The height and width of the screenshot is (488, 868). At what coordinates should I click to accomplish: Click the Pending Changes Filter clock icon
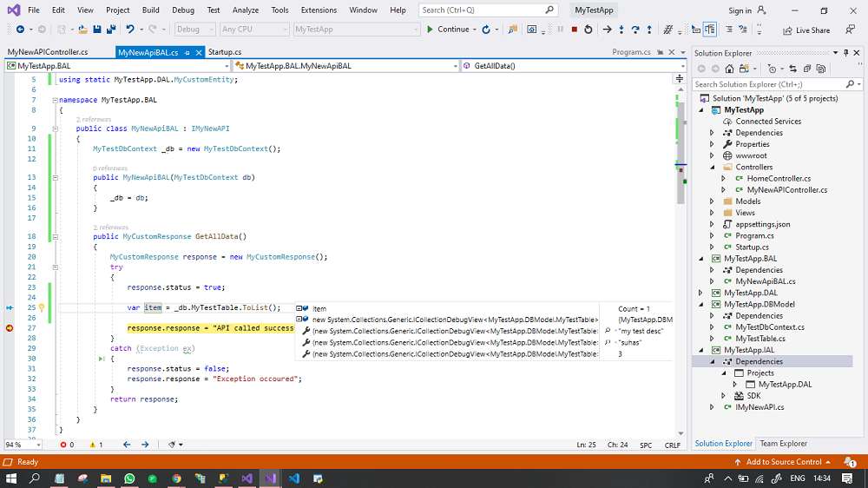tap(773, 69)
